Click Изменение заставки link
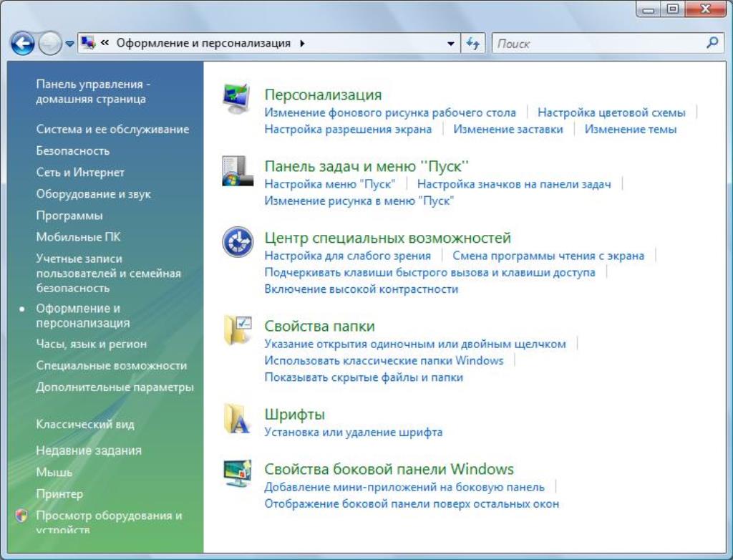This screenshot has height=560, width=733. (508, 129)
